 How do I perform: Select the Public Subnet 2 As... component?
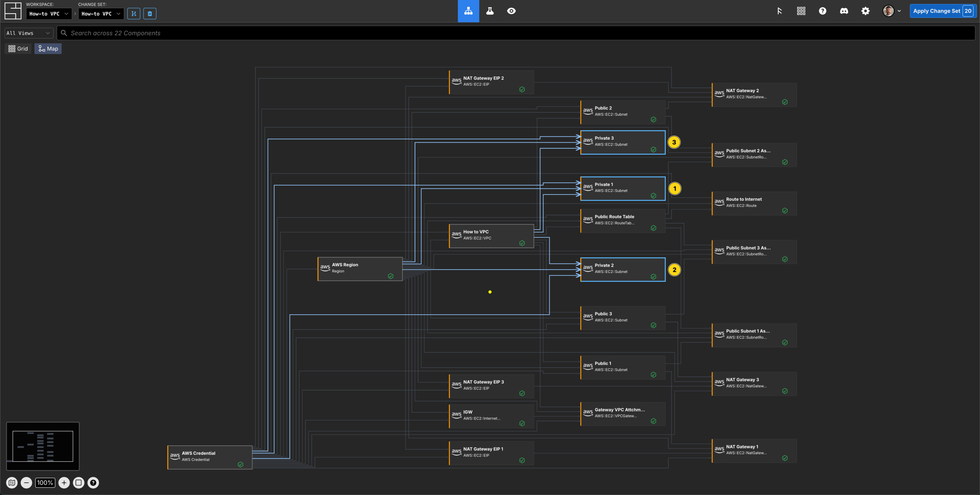(x=754, y=155)
